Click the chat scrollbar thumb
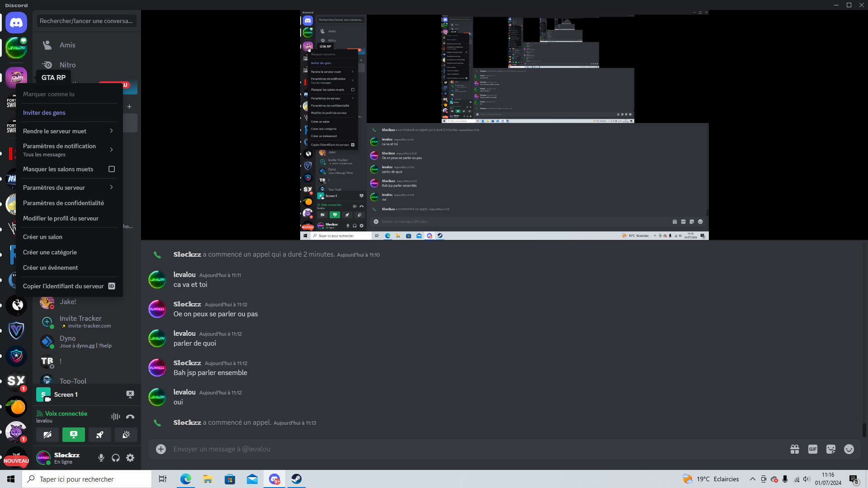Image resolution: width=868 pixels, height=488 pixels. click(x=864, y=430)
